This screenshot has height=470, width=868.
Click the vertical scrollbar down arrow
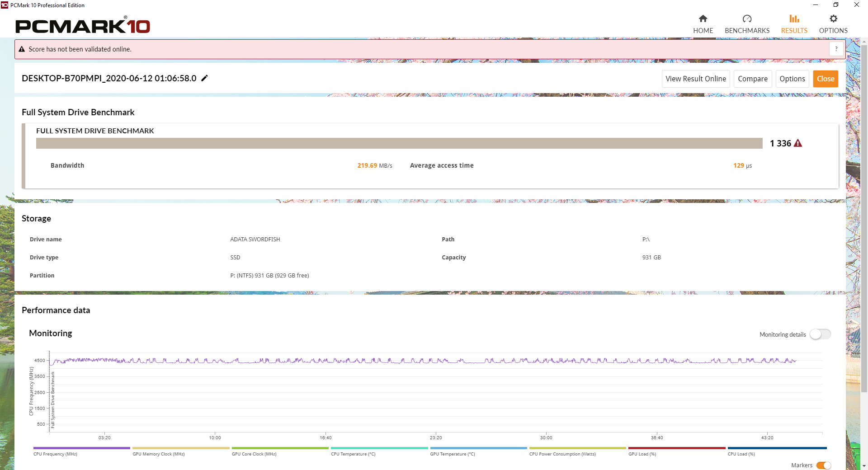[864, 465]
